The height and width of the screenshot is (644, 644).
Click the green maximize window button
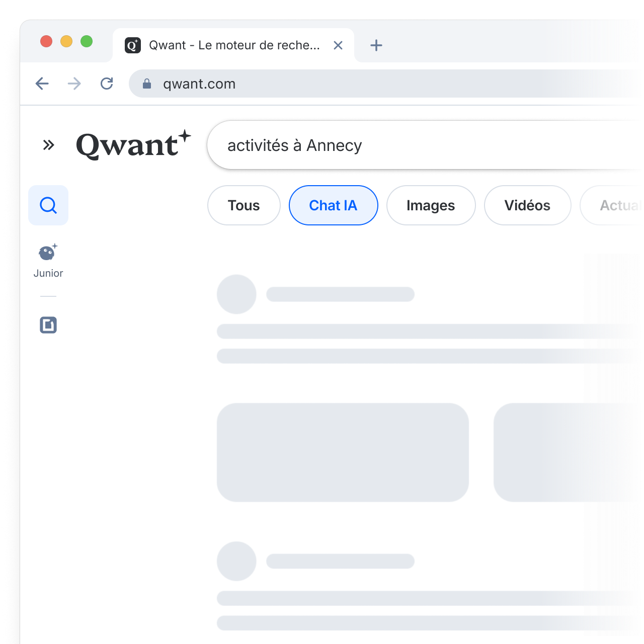pos(87,41)
